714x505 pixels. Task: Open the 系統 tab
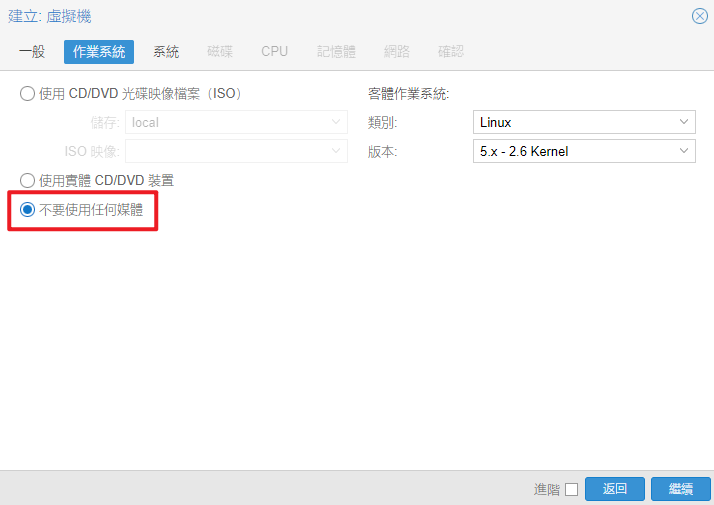[166, 51]
